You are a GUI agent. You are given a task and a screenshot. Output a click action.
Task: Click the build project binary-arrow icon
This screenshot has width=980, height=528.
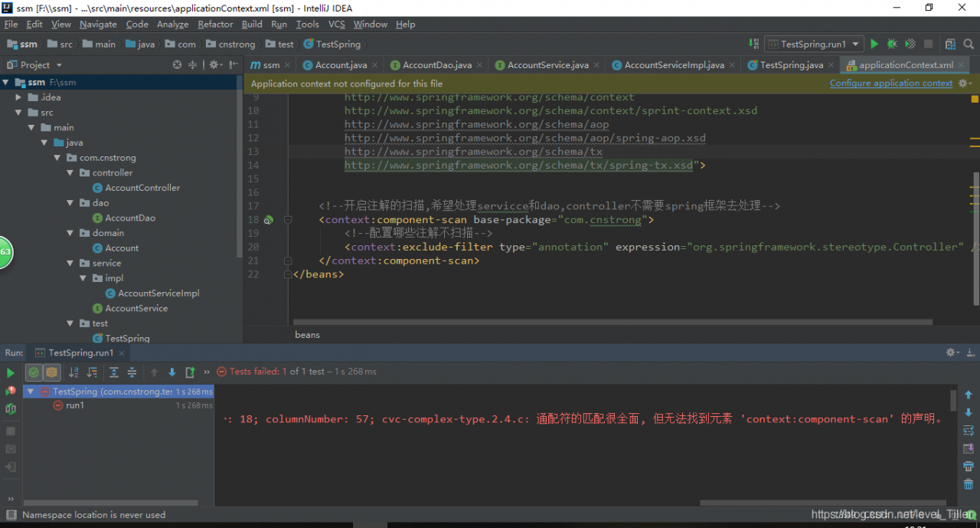754,44
